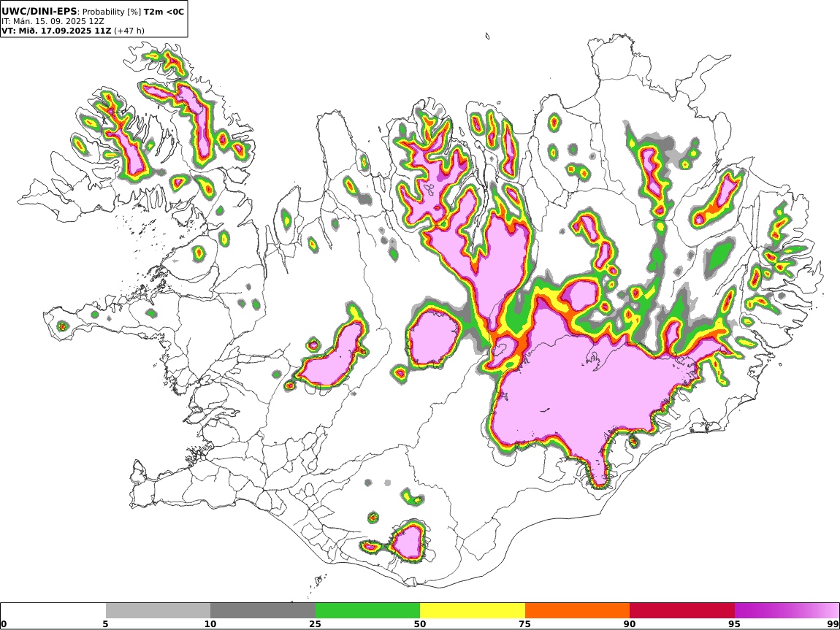Screen dimensions: 840x630
Task: Click the green 25-50% legend swatch
Action: [x=367, y=610]
